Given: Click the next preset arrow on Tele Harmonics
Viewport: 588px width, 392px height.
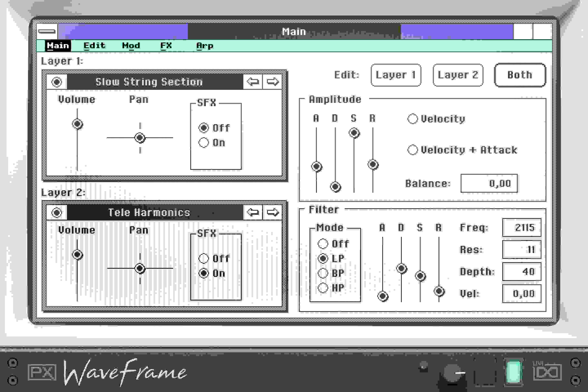Looking at the screenshot, I should point(273,213).
